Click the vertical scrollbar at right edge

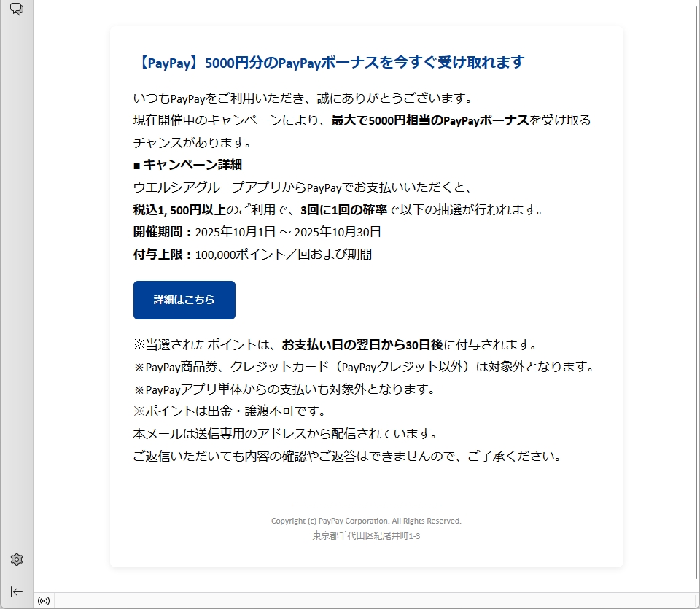click(695, 292)
